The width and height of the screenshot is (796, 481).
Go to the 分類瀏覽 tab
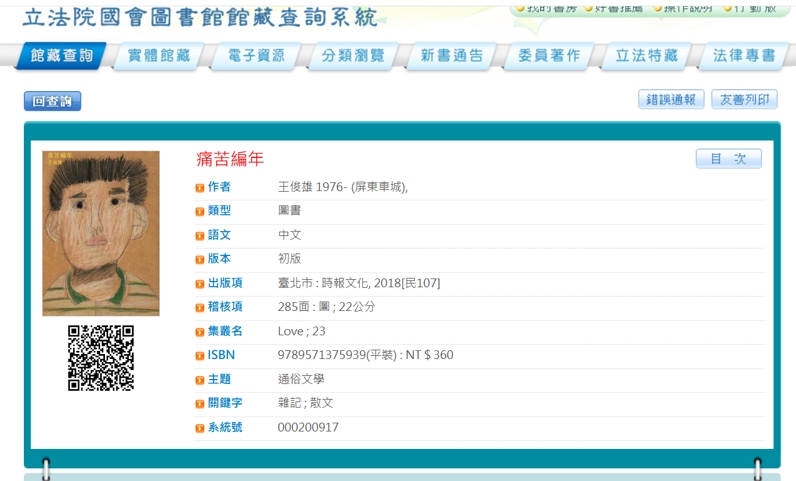point(353,56)
